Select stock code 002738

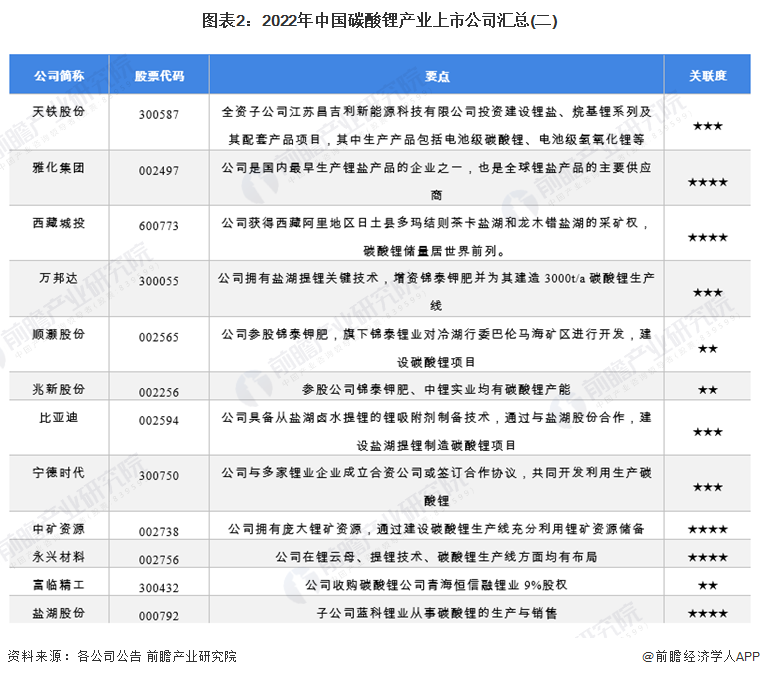[x=159, y=532]
